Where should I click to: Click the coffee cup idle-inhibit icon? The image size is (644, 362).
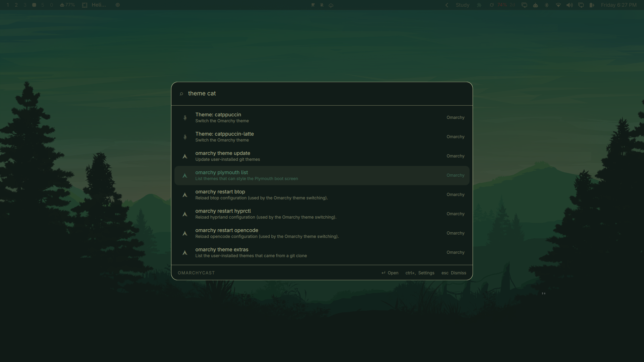313,5
